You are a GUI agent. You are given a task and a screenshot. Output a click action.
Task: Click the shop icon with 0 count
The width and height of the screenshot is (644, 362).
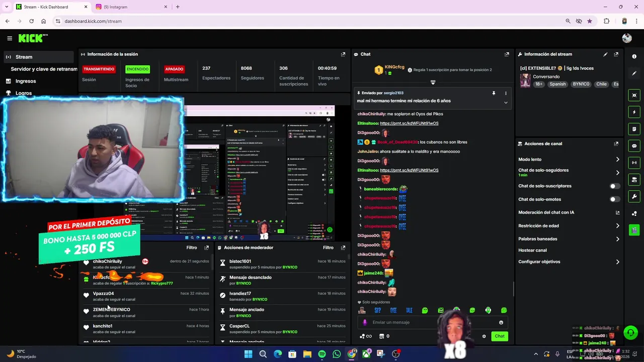[384, 336]
